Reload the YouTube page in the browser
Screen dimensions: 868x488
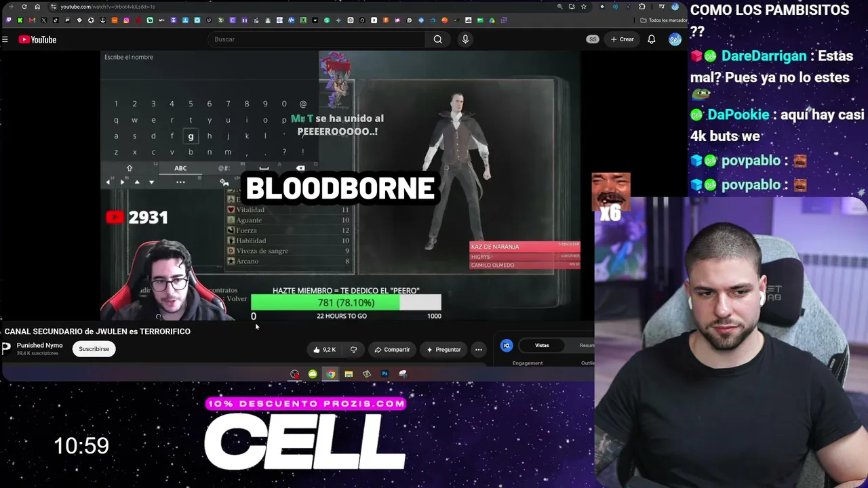(x=24, y=7)
